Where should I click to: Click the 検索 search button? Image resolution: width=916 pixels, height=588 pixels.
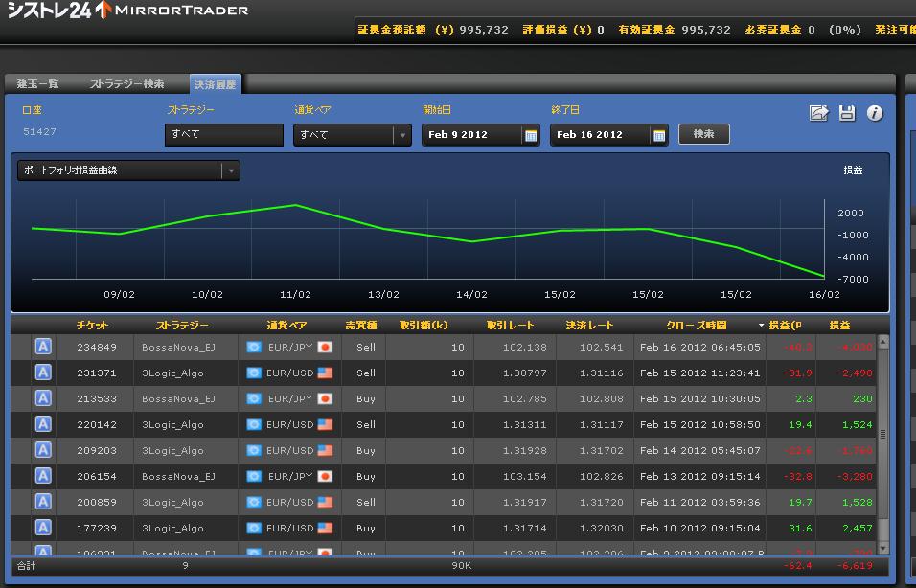click(x=703, y=134)
